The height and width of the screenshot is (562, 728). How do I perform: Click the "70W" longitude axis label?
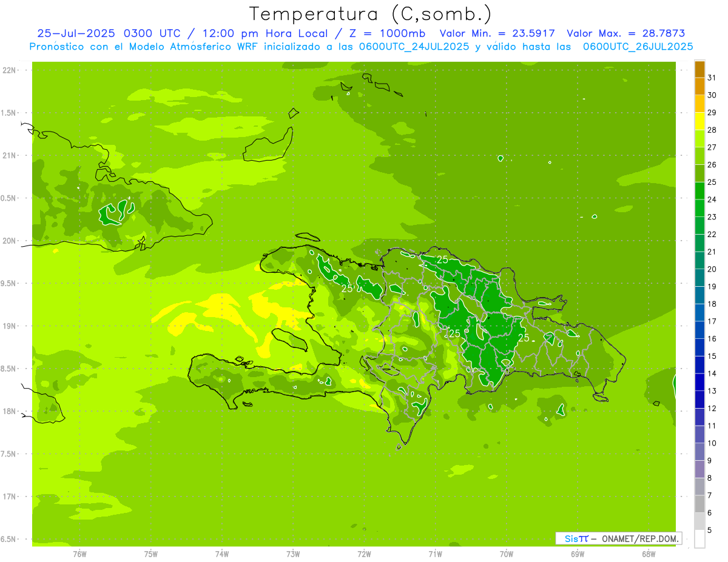(507, 554)
